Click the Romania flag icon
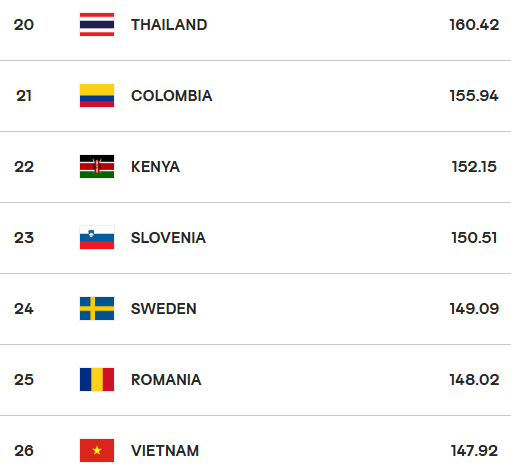The height and width of the screenshot is (471, 511). tap(97, 380)
